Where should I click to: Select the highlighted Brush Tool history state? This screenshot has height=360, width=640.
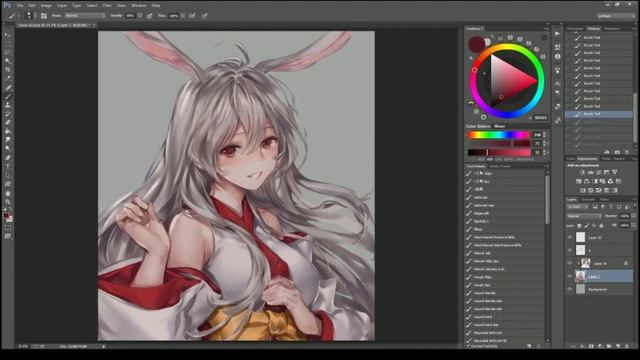599,114
